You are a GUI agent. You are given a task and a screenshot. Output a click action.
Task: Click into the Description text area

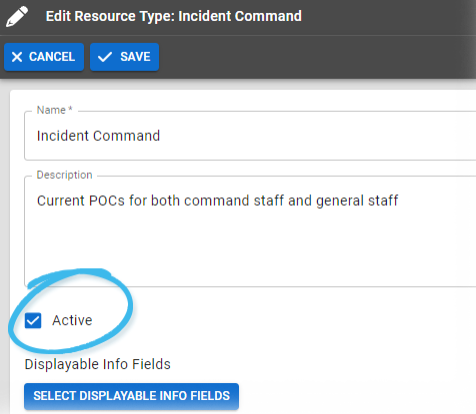[250, 231]
